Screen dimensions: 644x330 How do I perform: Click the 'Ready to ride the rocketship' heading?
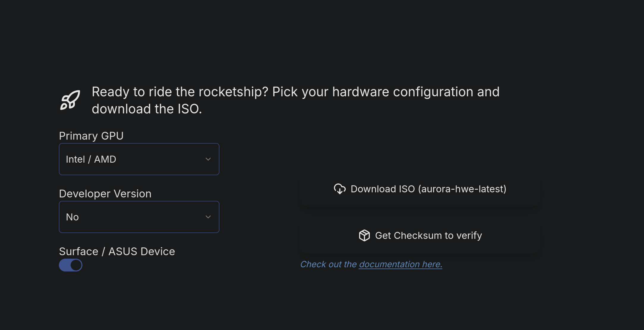click(x=296, y=100)
